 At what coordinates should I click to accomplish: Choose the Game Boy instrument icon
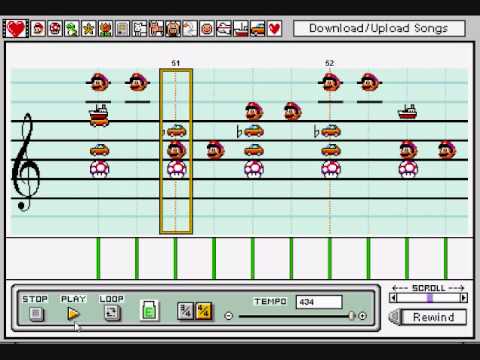[122, 29]
